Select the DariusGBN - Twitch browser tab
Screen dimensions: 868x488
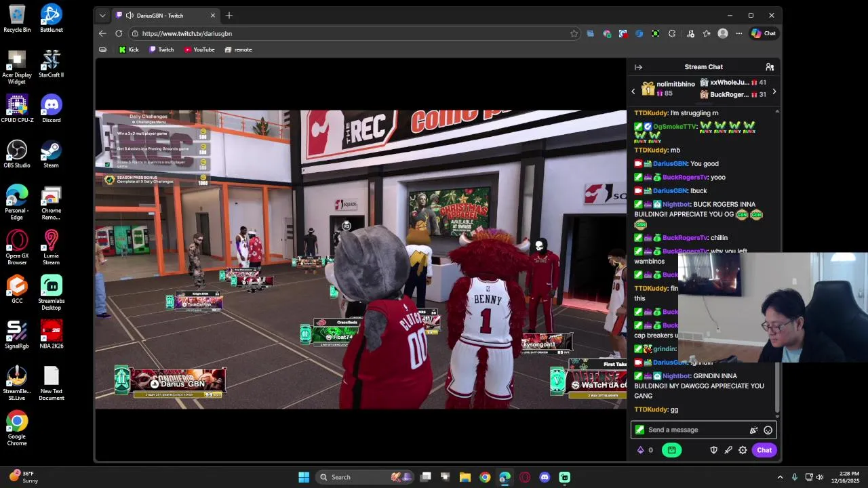tap(166, 16)
